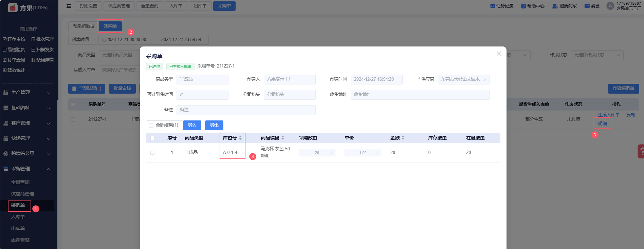Click the 导出 export button

[214, 125]
